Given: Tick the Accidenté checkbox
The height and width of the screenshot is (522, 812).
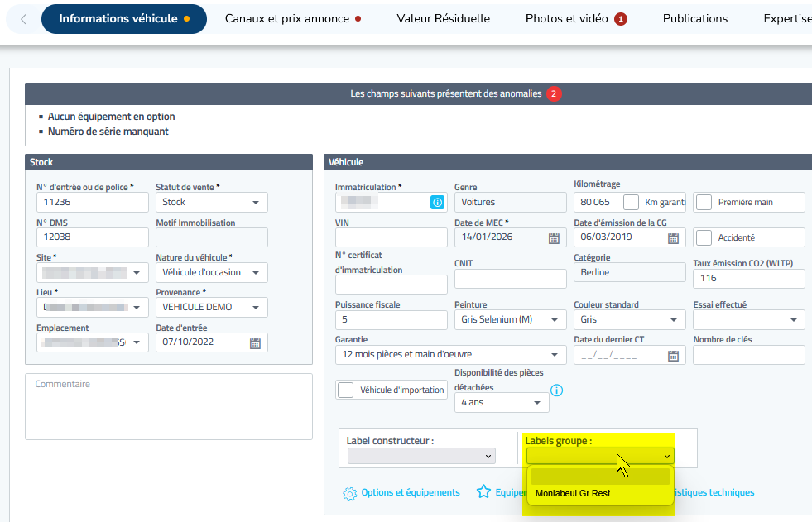Looking at the screenshot, I should pos(704,237).
